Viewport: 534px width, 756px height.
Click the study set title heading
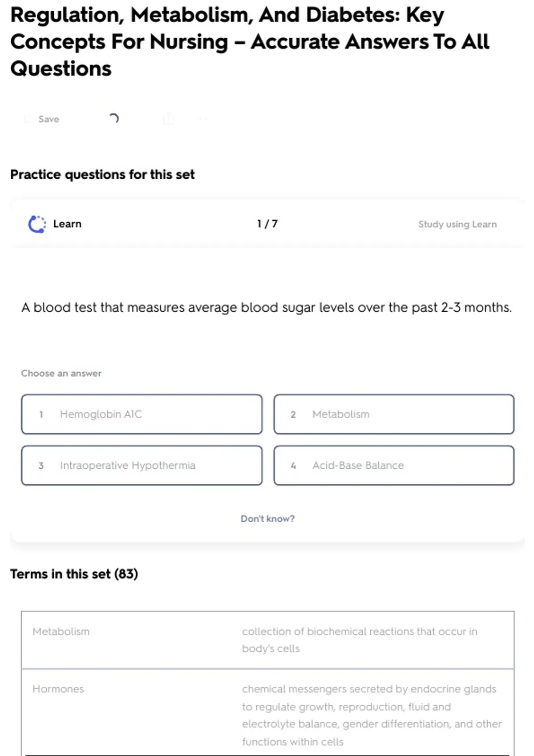[249, 42]
